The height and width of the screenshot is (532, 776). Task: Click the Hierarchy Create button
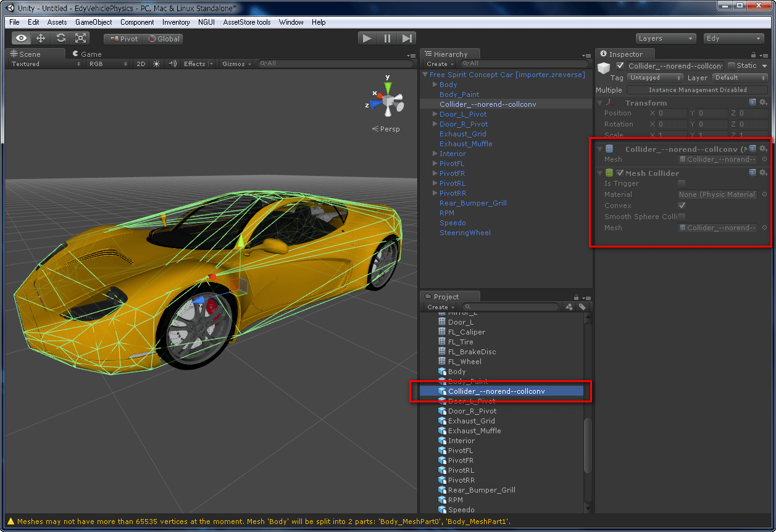click(437, 64)
